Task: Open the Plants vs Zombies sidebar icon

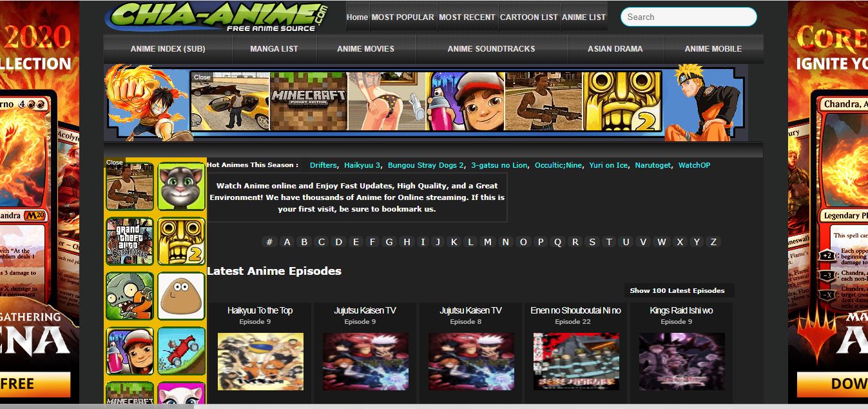Action: [x=130, y=297]
